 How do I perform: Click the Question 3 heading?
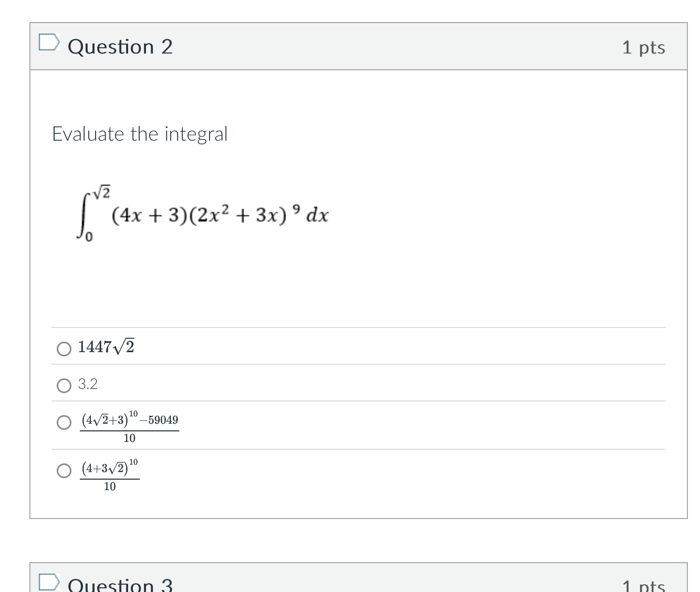[120, 584]
